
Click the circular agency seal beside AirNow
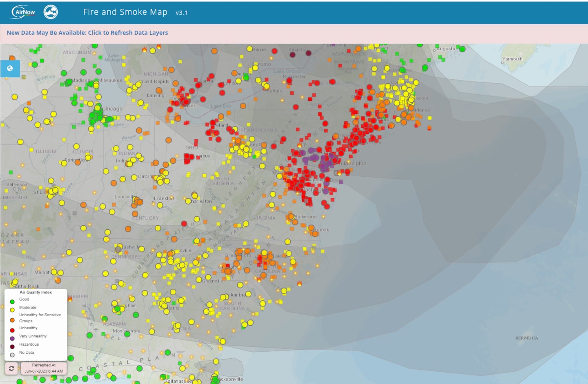tap(51, 12)
